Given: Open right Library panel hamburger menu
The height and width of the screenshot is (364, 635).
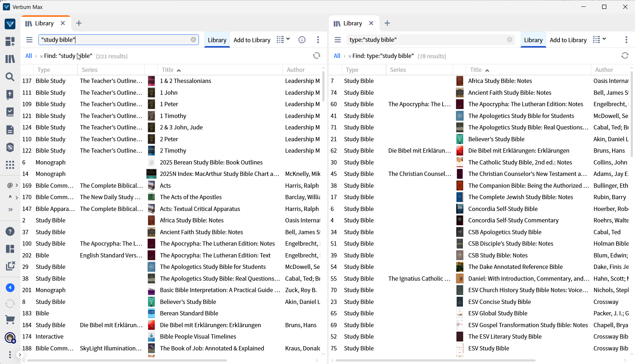Looking at the screenshot, I should [338, 40].
